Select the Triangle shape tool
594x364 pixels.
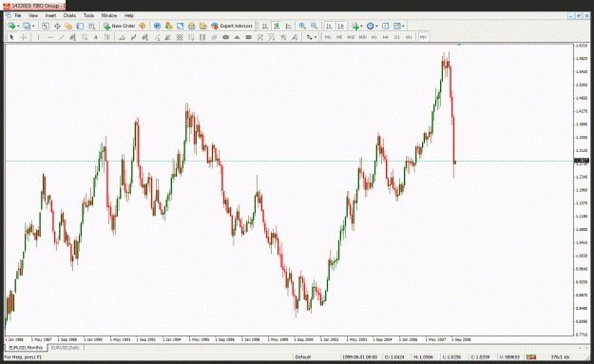pyautogui.click(x=238, y=37)
